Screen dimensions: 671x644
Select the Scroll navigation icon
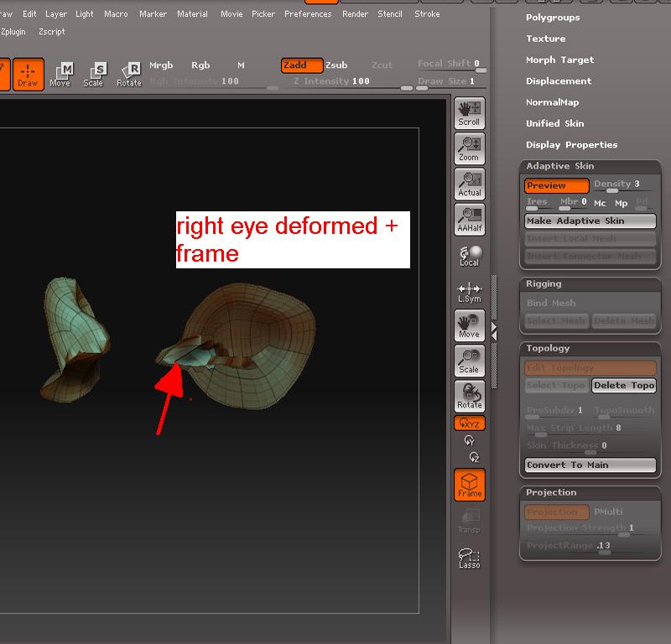tap(469, 112)
